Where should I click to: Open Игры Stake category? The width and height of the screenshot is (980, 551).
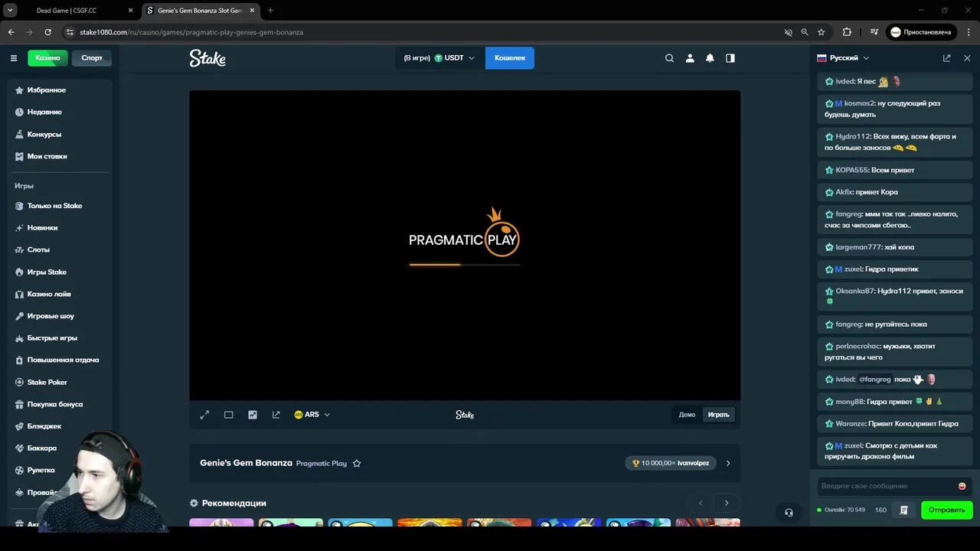60,272
